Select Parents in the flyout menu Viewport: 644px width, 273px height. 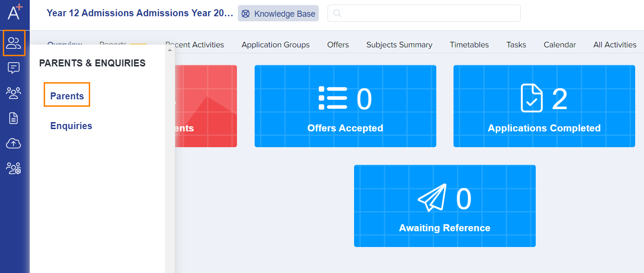67,96
